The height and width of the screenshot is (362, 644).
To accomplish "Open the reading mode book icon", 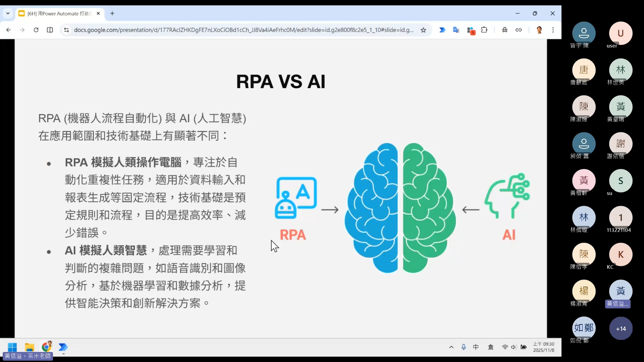I will point(50,30).
